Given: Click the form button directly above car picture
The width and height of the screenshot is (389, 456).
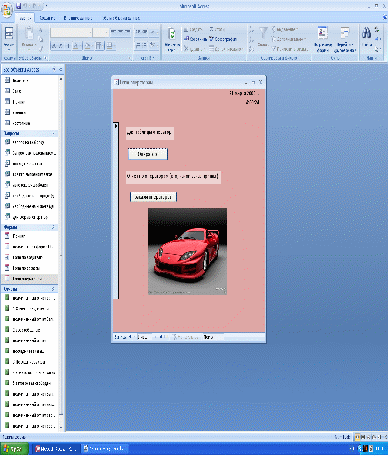Looking at the screenshot, I should coord(153,197).
